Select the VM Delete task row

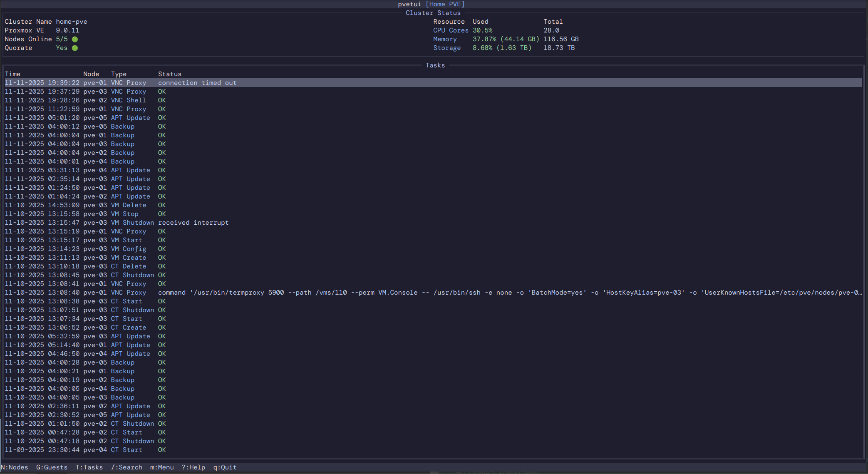[x=128, y=205]
